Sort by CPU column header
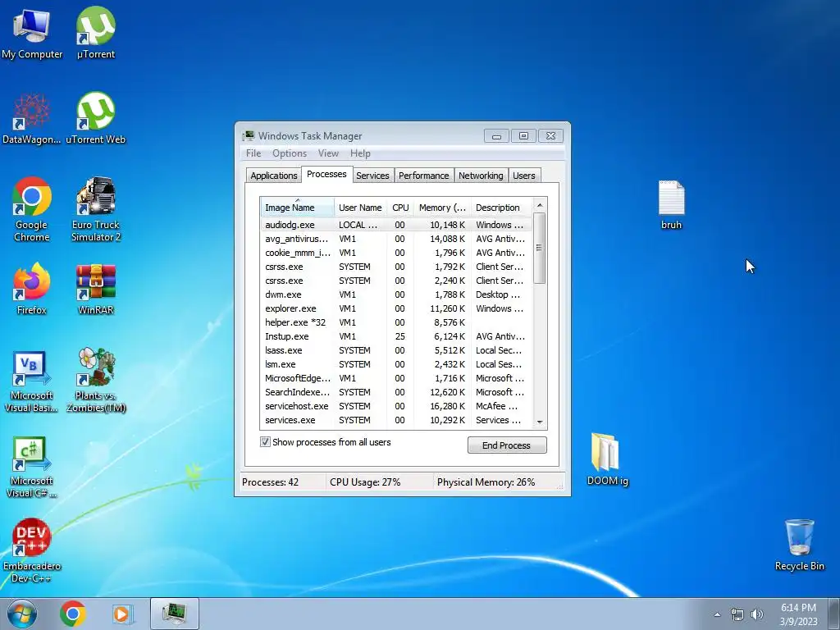This screenshot has width=840, height=630. (400, 208)
